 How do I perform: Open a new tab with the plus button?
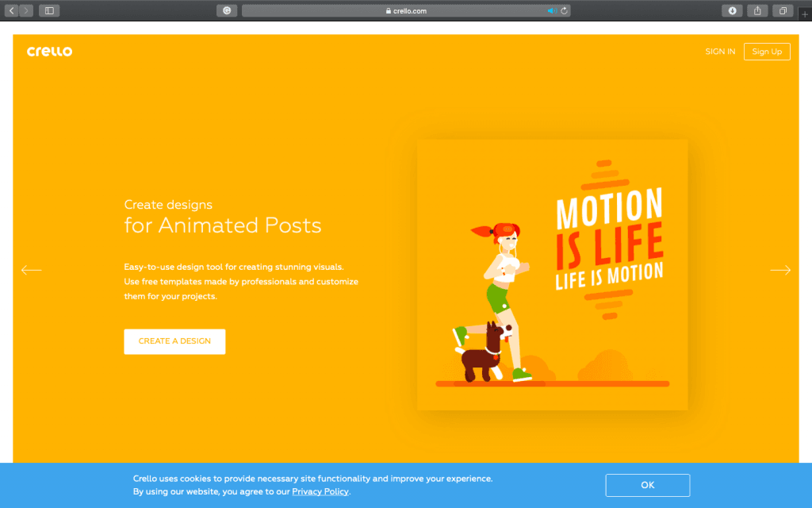[x=805, y=14]
